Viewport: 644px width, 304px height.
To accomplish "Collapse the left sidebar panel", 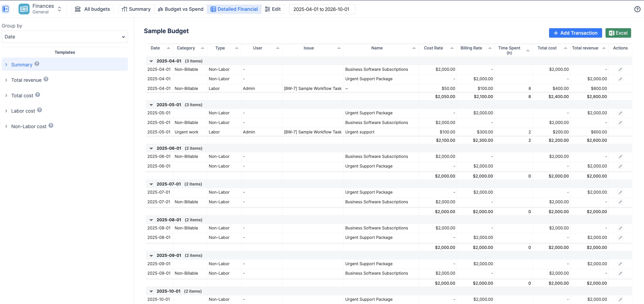I will pyautogui.click(x=5, y=9).
